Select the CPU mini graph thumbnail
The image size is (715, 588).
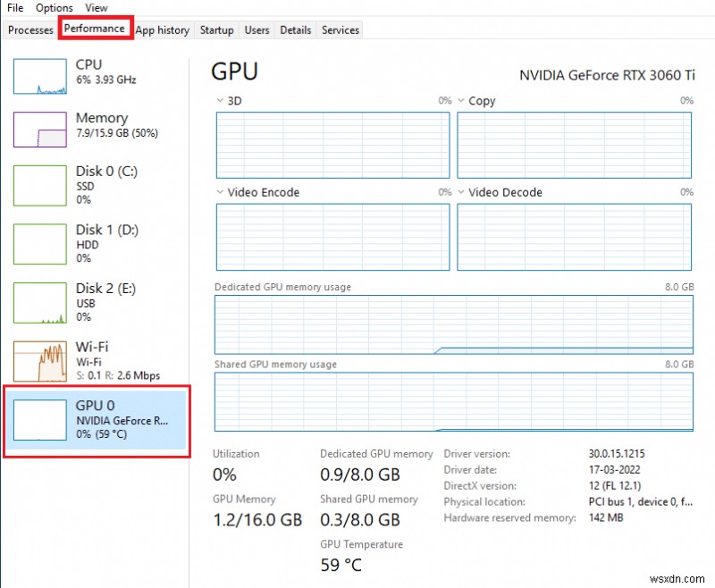click(x=40, y=76)
